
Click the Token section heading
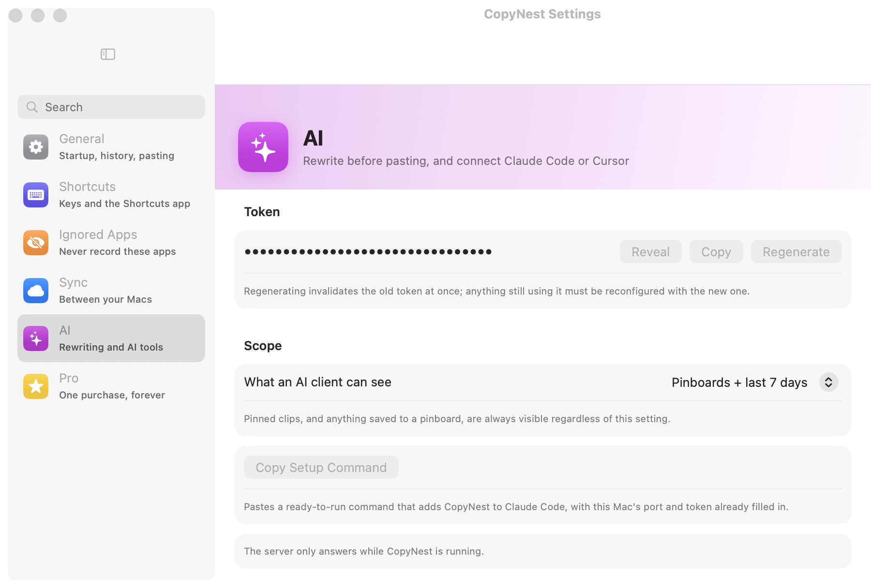click(262, 212)
